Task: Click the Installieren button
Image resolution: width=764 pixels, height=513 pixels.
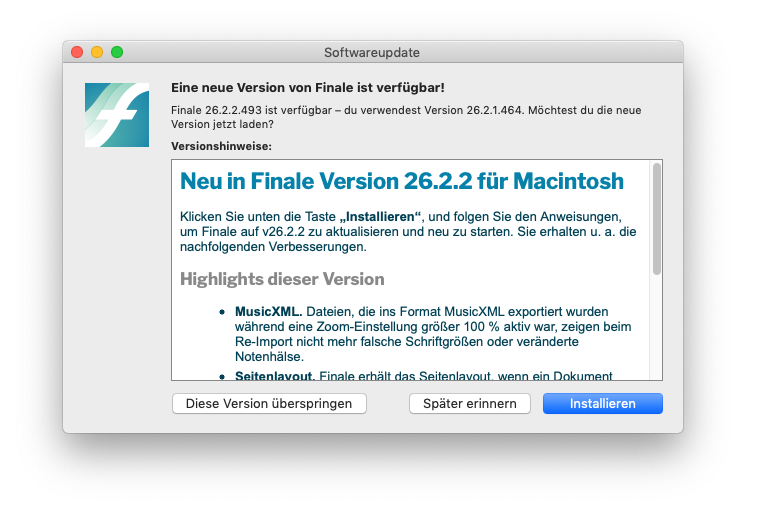Action: click(x=603, y=403)
